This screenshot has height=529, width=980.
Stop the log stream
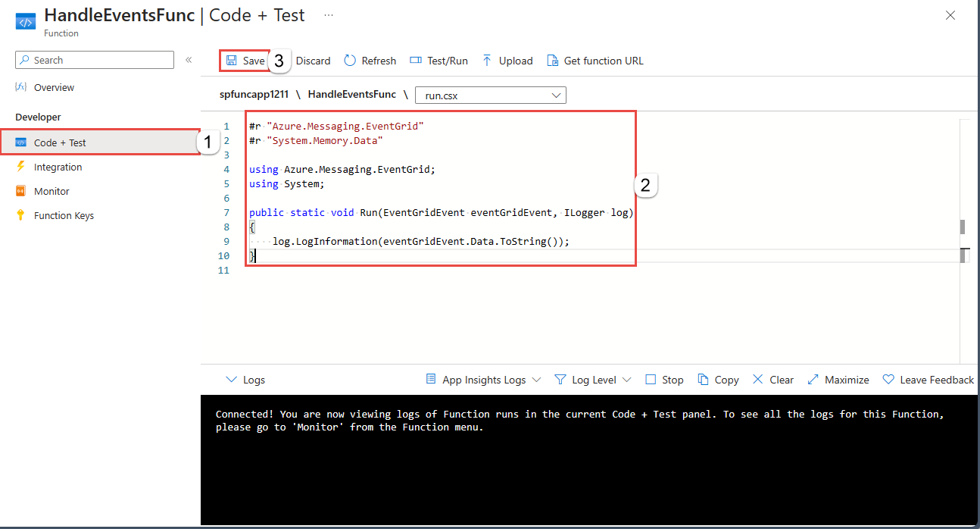(664, 380)
